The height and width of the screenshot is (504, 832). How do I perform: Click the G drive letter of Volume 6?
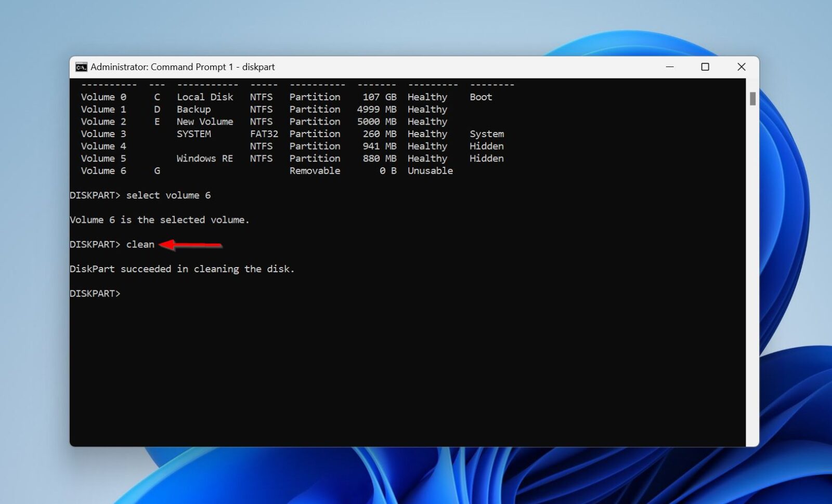157,170
